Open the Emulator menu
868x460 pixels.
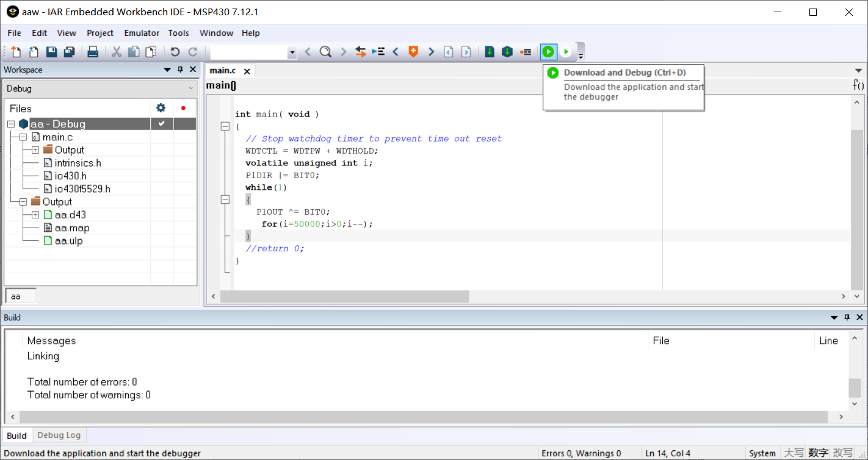click(141, 33)
